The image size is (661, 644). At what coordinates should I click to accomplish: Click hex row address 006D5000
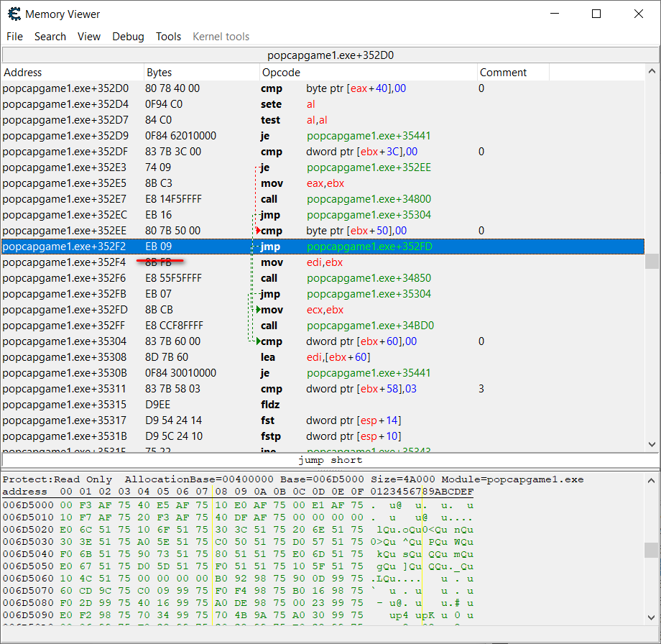pyautogui.click(x=28, y=505)
